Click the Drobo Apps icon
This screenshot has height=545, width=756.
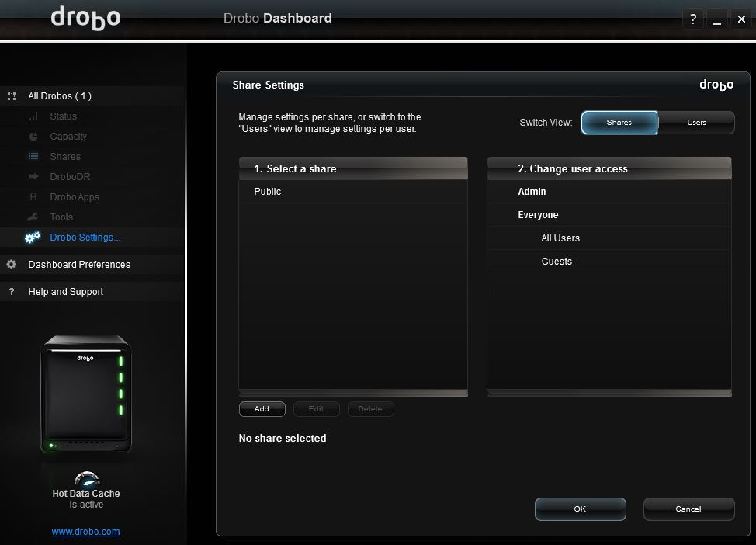(x=33, y=196)
